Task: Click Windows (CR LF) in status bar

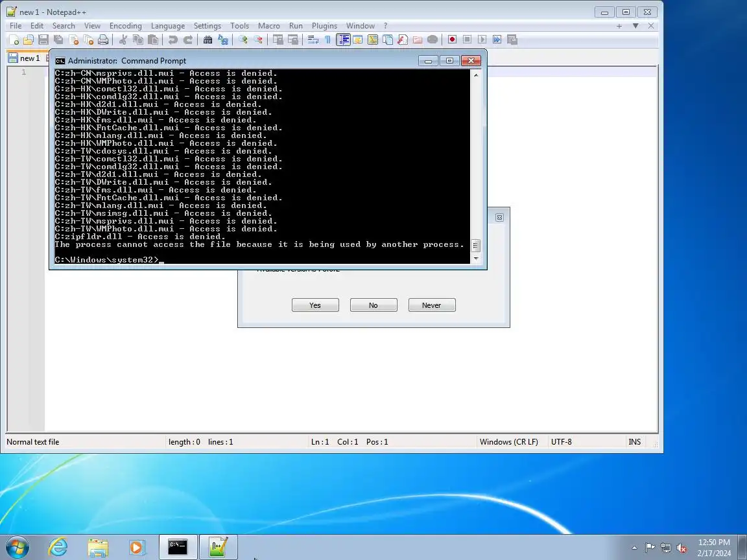Action: click(x=509, y=442)
